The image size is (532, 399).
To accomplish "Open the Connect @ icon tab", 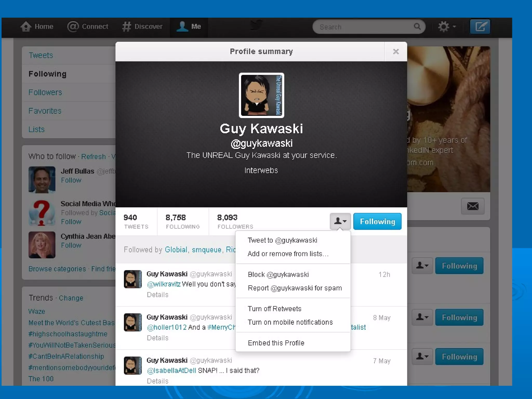I will (73, 26).
